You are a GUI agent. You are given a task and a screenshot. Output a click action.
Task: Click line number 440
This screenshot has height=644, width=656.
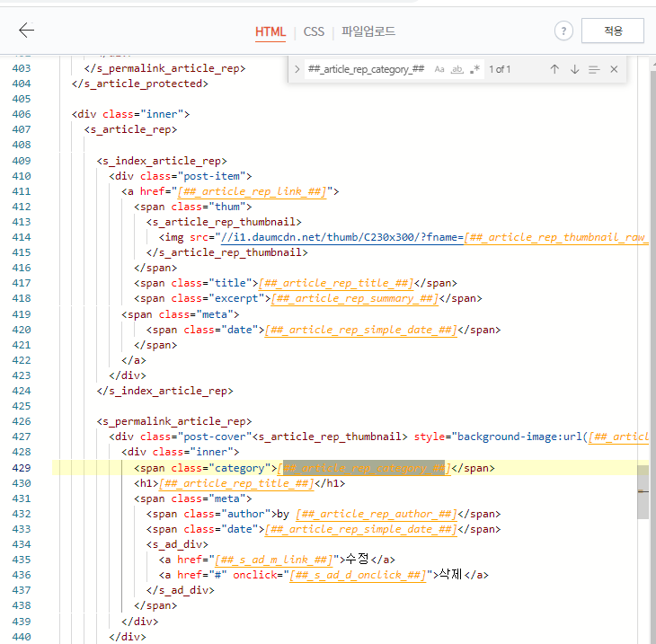coord(22,637)
